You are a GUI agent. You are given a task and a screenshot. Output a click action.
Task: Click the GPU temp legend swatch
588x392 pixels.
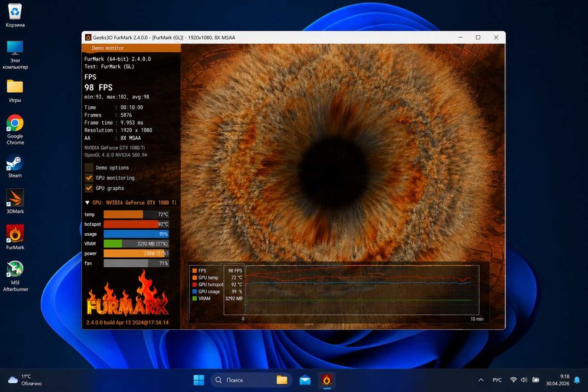(x=195, y=278)
